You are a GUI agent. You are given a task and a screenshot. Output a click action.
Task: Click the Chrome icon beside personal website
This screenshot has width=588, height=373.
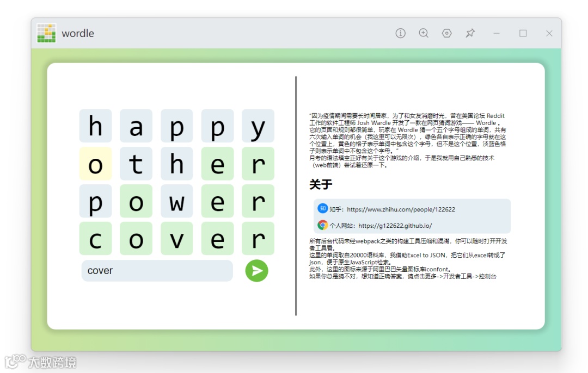tap(322, 225)
